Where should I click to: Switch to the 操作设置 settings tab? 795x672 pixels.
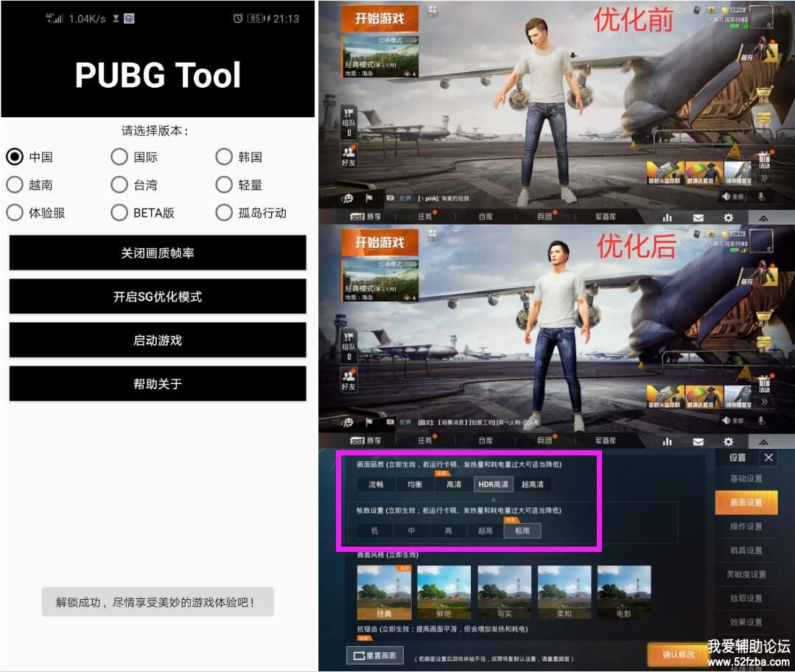tap(746, 526)
